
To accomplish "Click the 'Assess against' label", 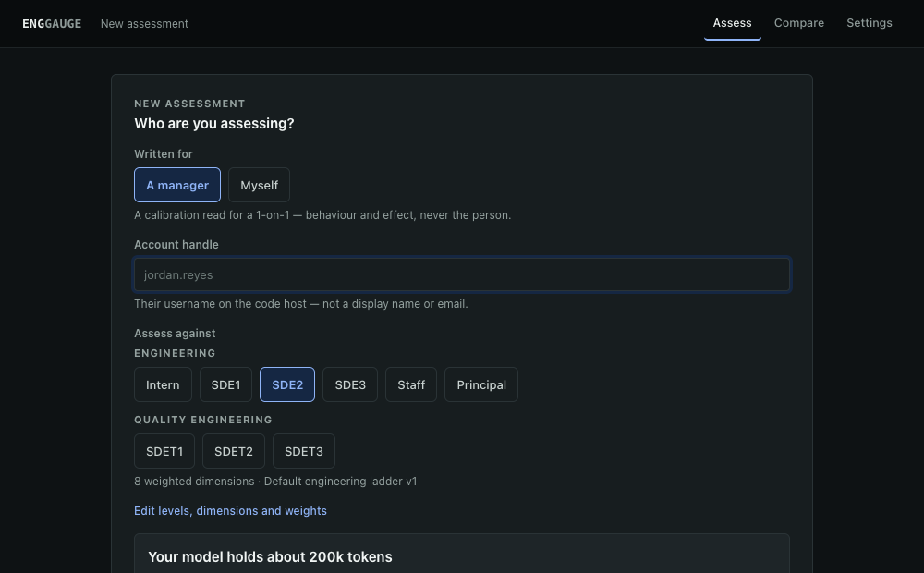I will [175, 334].
